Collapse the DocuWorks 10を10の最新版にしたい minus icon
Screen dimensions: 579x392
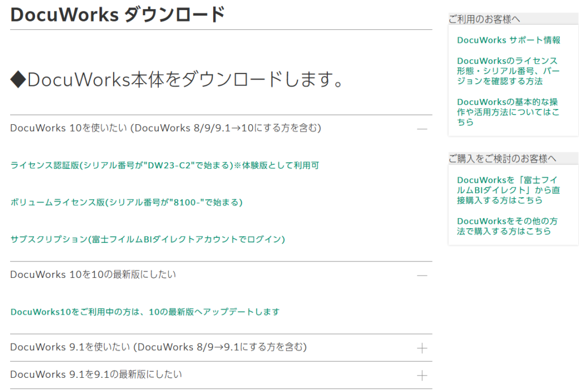pyautogui.click(x=422, y=275)
